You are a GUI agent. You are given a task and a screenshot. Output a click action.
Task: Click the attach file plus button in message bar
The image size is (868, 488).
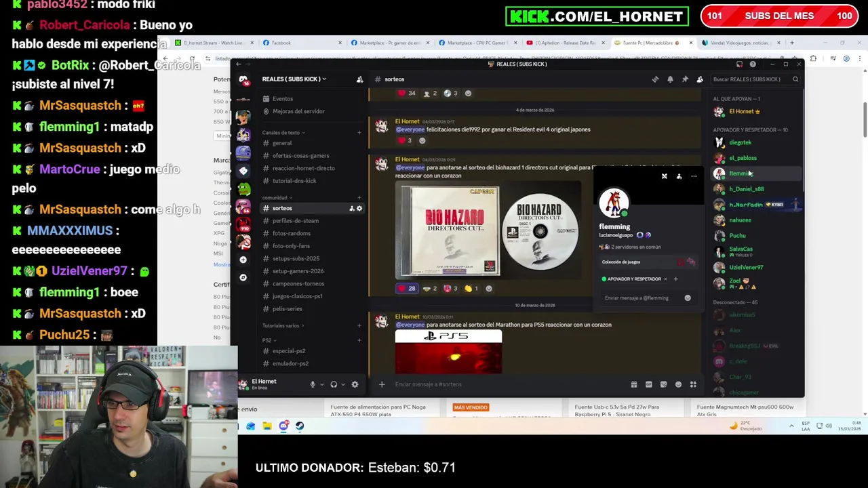(x=382, y=384)
